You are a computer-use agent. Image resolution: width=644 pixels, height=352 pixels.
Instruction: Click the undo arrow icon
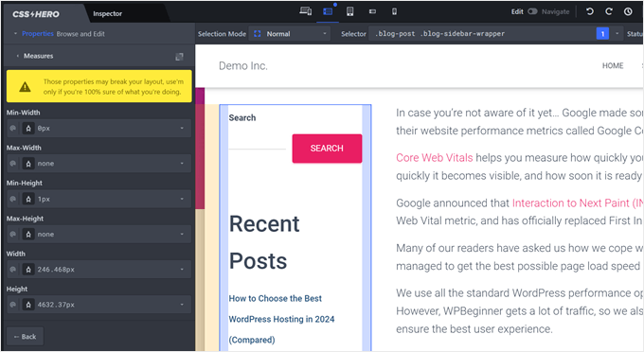coord(590,11)
